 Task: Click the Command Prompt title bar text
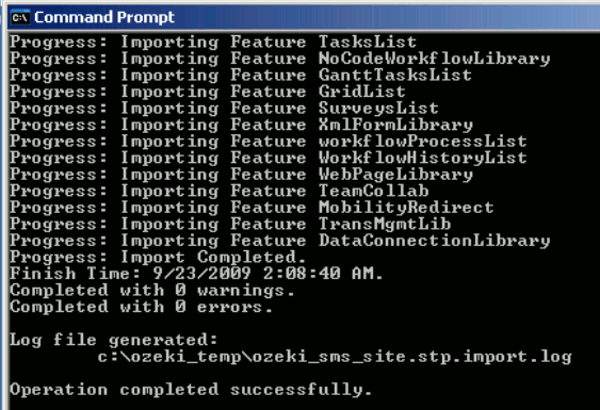(104, 17)
